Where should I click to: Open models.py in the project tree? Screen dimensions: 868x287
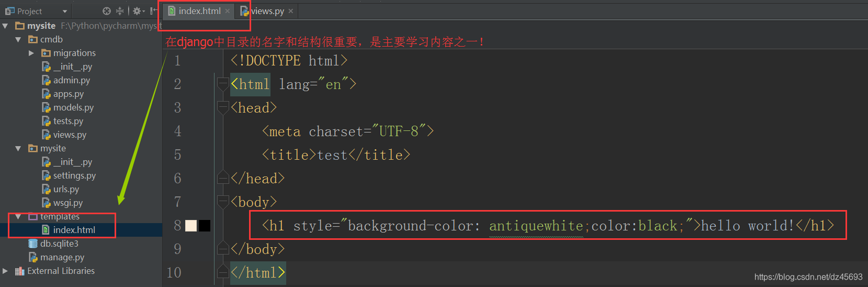click(x=73, y=107)
